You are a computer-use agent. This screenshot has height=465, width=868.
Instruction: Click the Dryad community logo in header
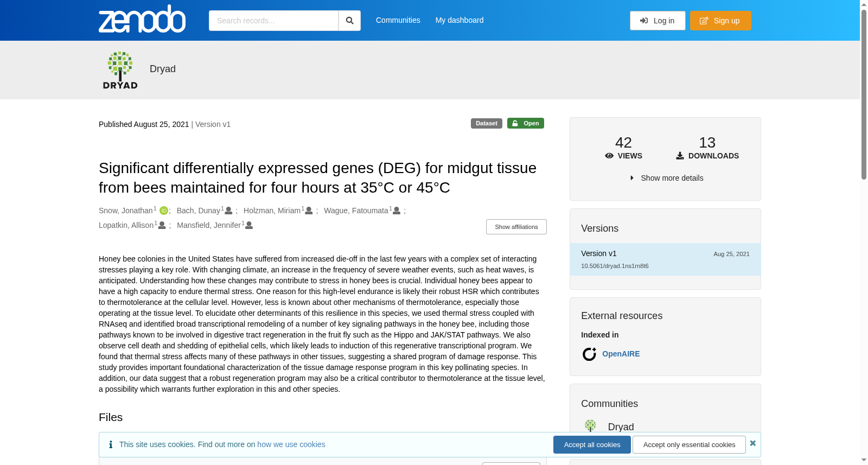[x=120, y=70]
